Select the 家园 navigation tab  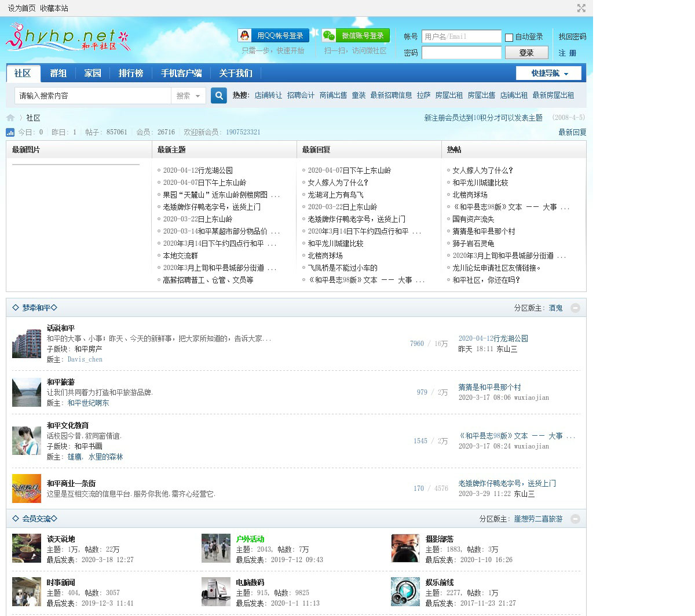click(x=93, y=73)
